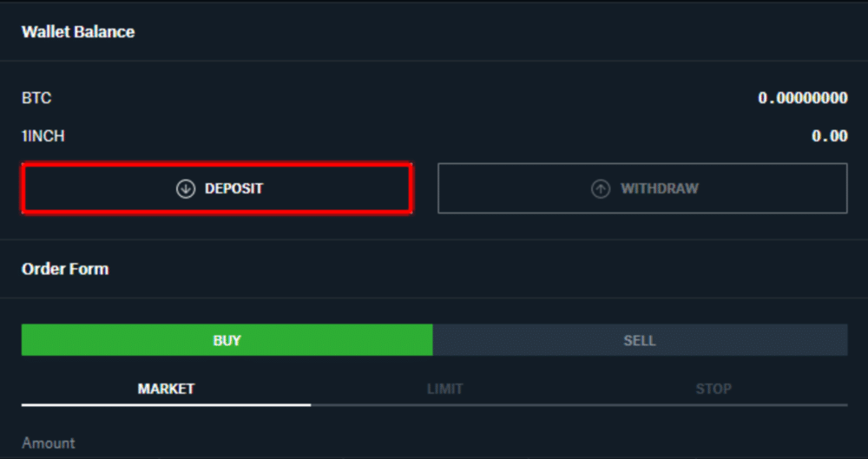Screen dimensions: 868x459
Task: Open the LIMIT order tab
Action: (444, 389)
